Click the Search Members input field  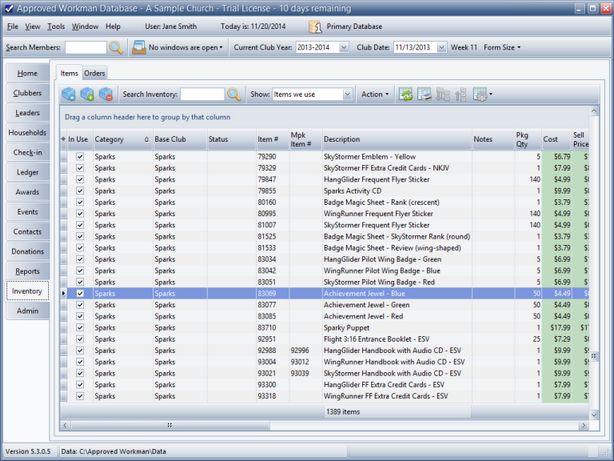(x=85, y=47)
